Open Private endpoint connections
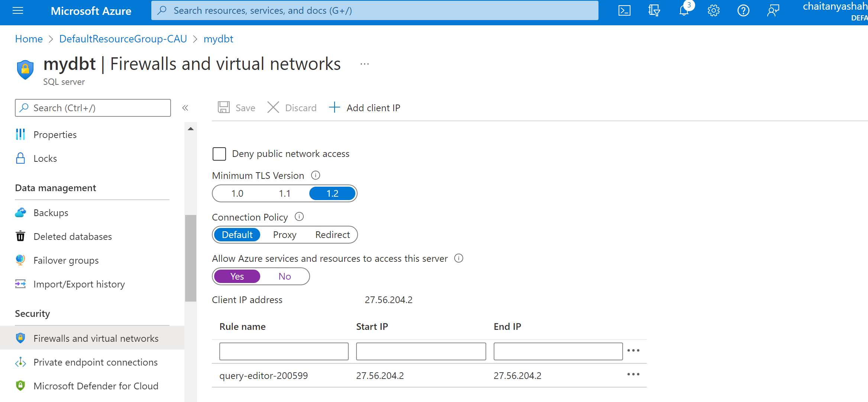The height and width of the screenshot is (402, 868). 96,362
